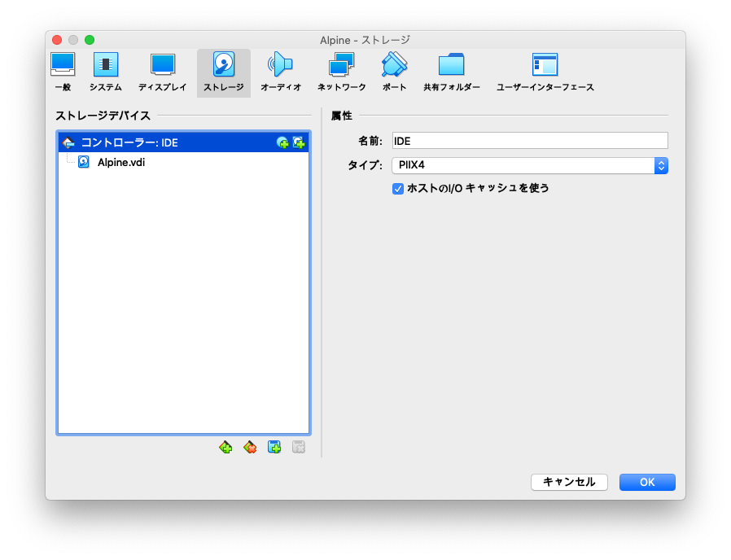This screenshot has width=731, height=560.
Task: Click the greyed-out remove attachment icon
Action: tap(299, 447)
